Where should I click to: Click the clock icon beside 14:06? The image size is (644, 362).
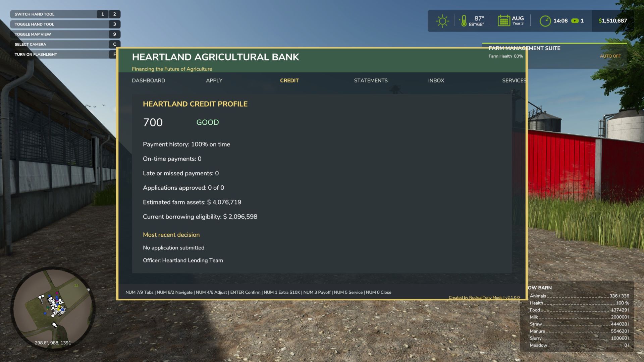click(x=545, y=21)
